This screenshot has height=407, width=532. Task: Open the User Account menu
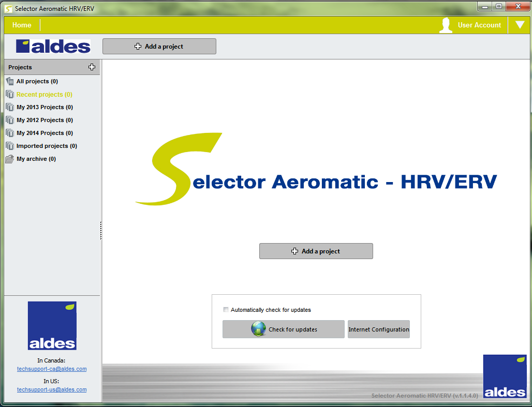(x=479, y=25)
